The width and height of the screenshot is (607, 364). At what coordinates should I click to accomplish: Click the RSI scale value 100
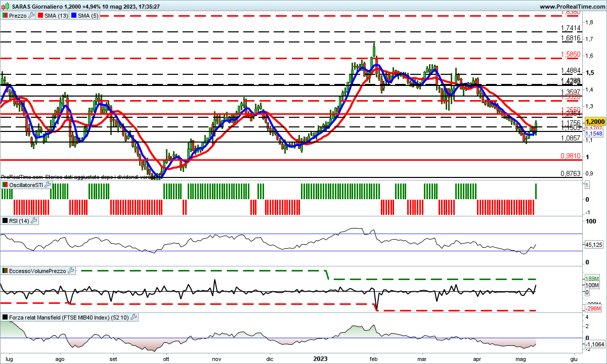coord(590,221)
